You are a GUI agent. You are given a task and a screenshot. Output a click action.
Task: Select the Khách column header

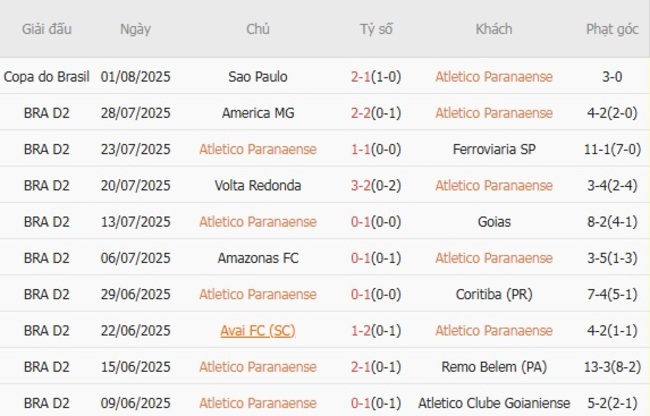coord(493,29)
